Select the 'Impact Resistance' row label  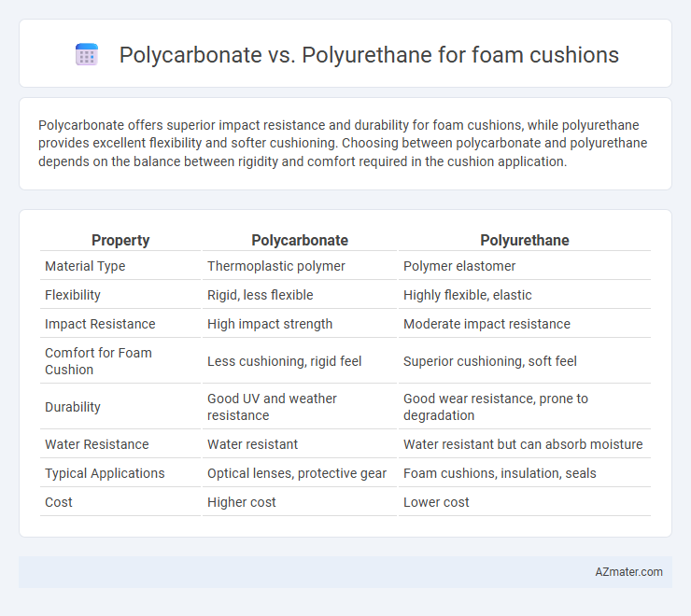coord(100,324)
